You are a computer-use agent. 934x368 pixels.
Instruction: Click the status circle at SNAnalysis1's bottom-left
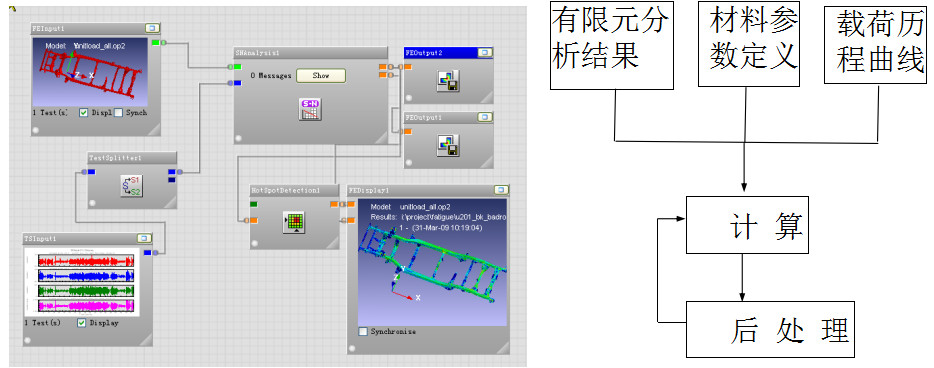tap(238, 138)
